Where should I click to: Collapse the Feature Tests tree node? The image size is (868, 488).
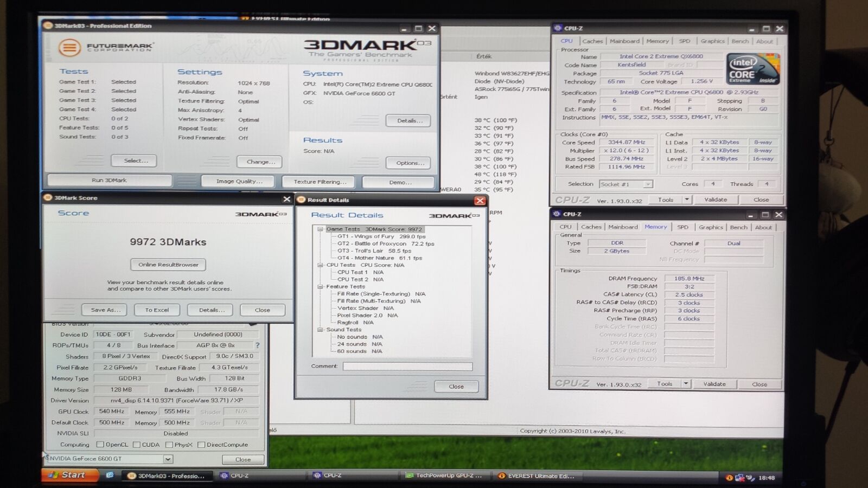click(320, 287)
